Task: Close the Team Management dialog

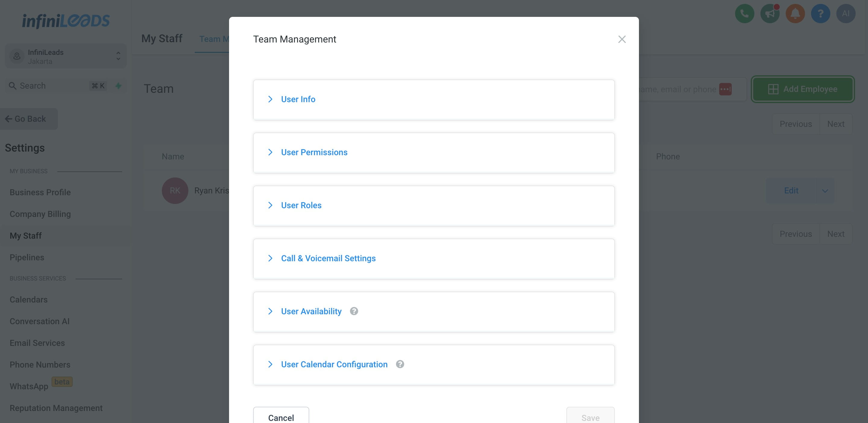Action: (622, 39)
